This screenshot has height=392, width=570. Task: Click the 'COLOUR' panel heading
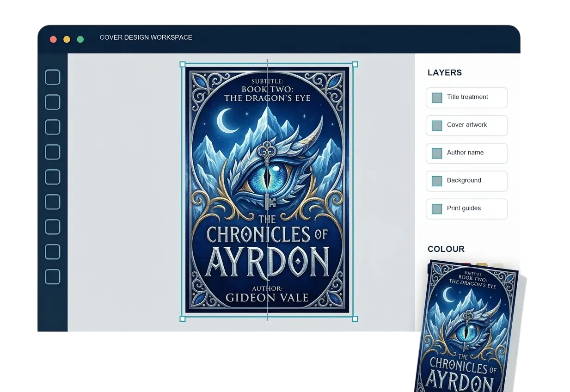point(446,249)
